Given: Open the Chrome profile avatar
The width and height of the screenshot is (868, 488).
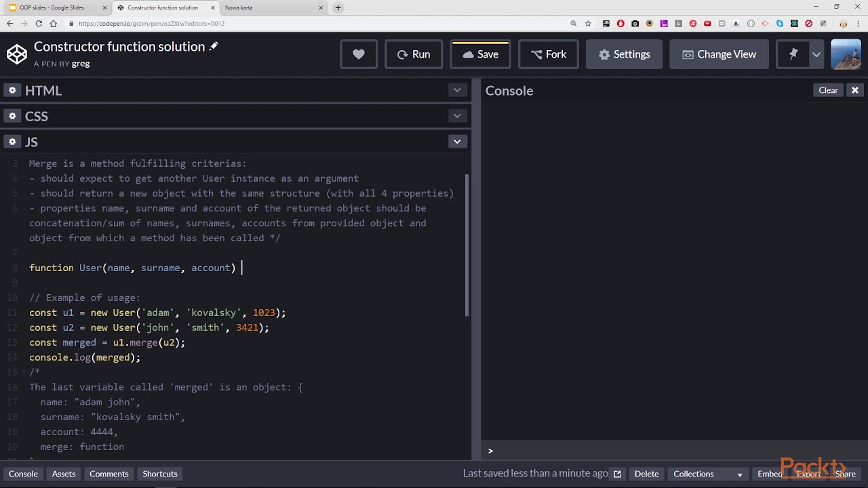Looking at the screenshot, I should (844, 23).
